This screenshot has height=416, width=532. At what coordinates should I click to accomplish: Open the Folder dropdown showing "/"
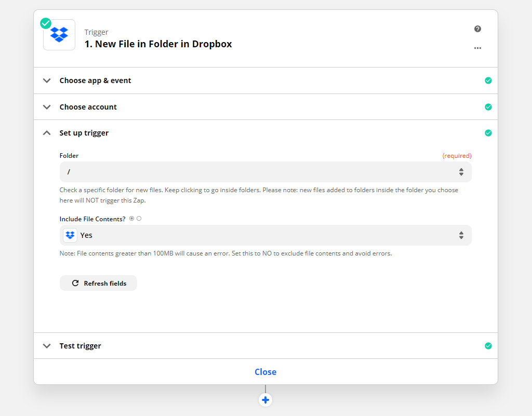point(265,172)
